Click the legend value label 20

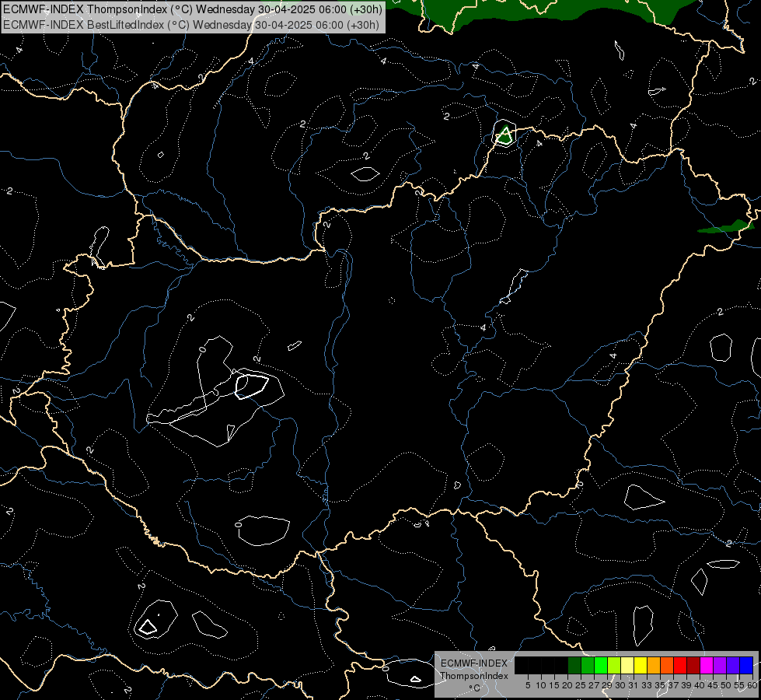coord(567,685)
